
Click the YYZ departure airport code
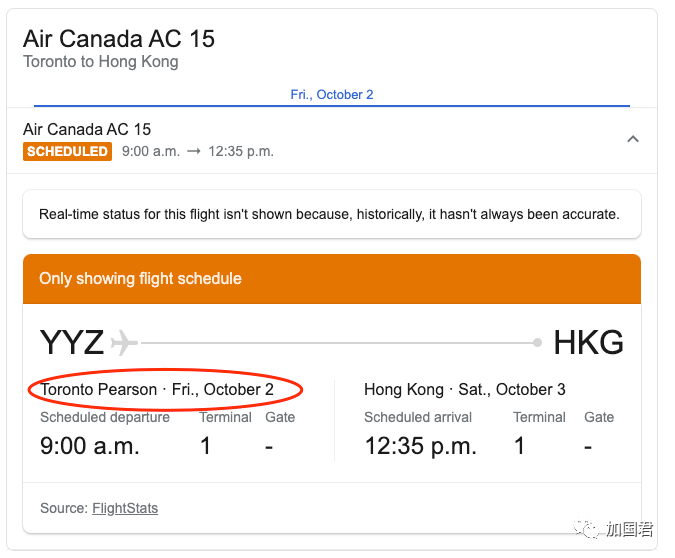72,343
